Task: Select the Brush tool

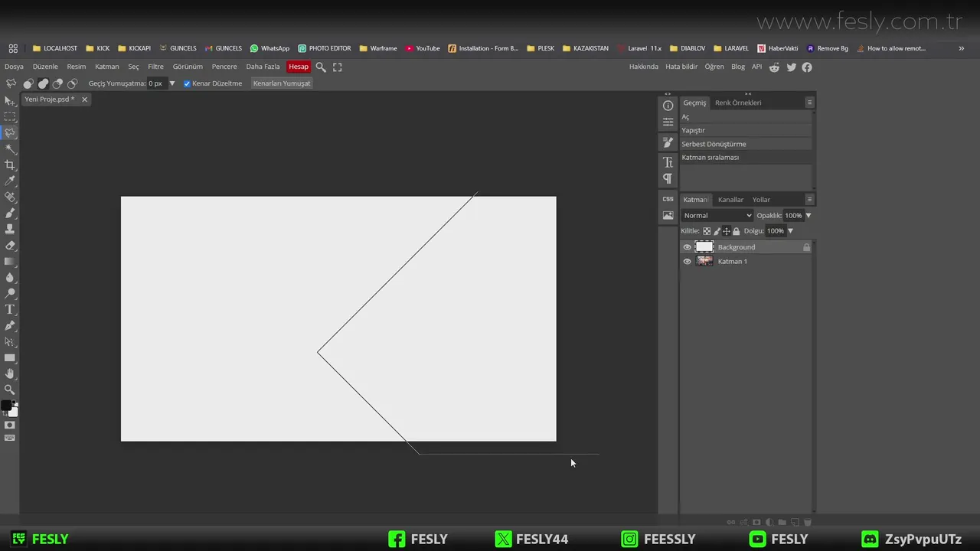Action: pyautogui.click(x=10, y=214)
